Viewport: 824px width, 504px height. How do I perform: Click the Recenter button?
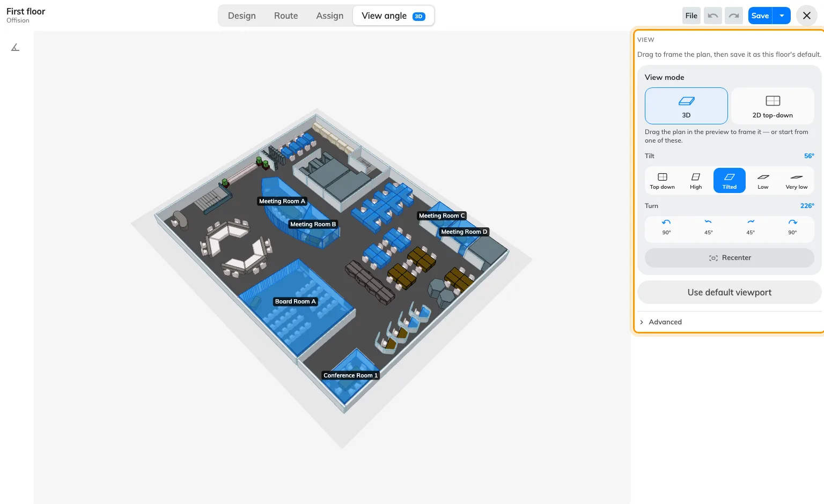click(730, 258)
